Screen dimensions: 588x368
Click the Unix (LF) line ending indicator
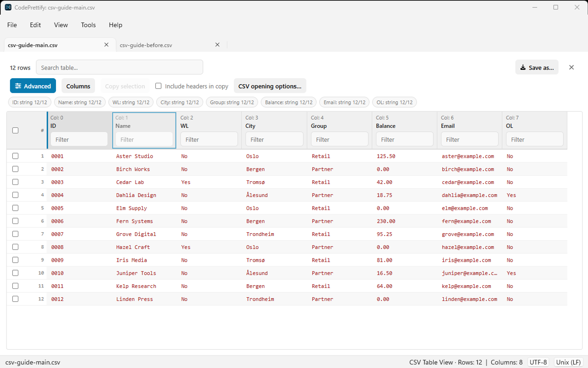[x=569, y=362]
